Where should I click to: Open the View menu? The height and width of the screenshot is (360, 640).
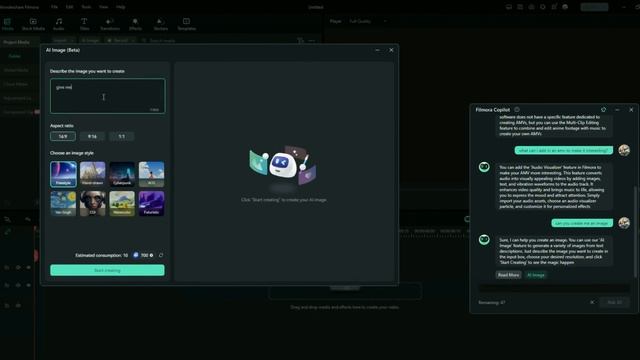tap(103, 7)
